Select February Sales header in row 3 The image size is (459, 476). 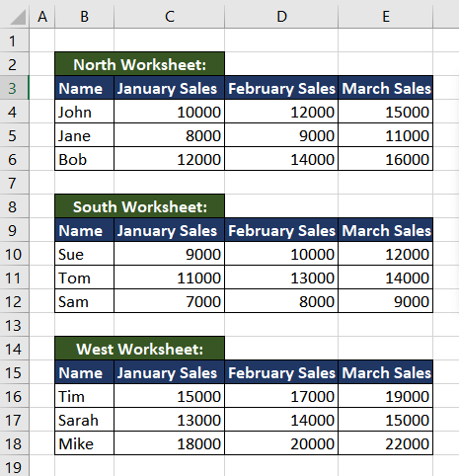[x=281, y=88]
